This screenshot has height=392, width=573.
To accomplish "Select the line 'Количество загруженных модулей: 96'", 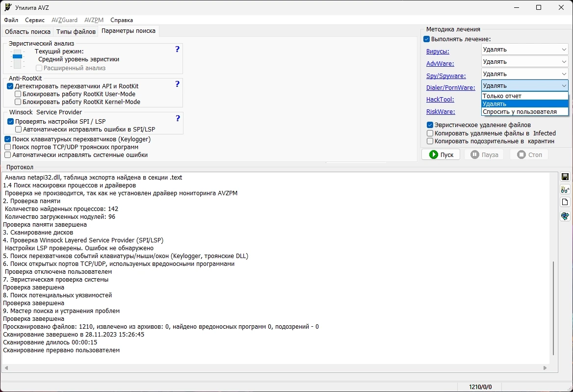I will [60, 217].
